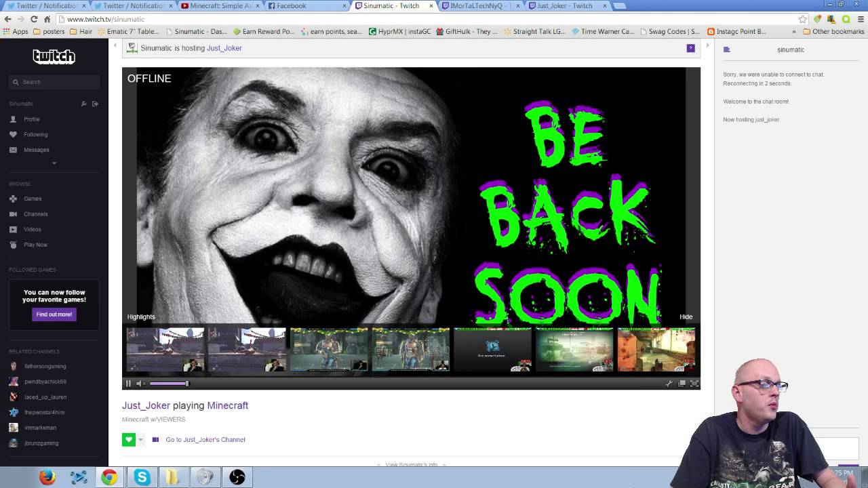Screen dimensions: 868x488
Task: Open Chrome menu hamburger icon
Action: tap(859, 19)
